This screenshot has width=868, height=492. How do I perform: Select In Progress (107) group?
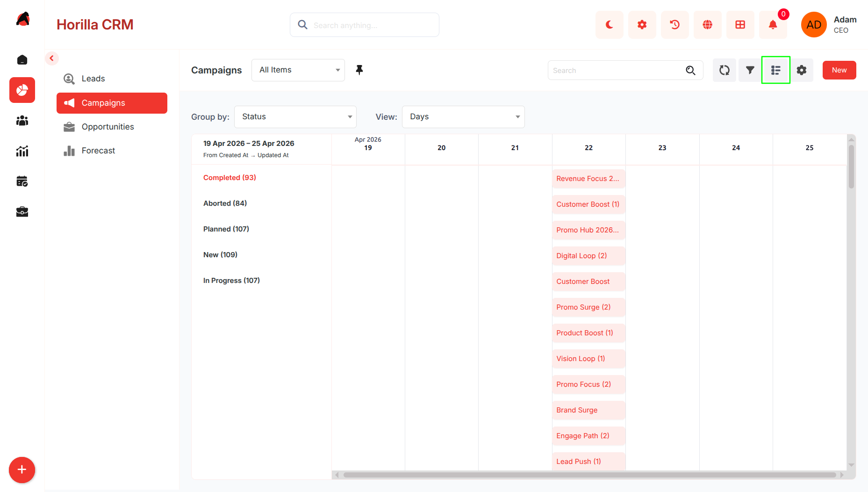[231, 281]
